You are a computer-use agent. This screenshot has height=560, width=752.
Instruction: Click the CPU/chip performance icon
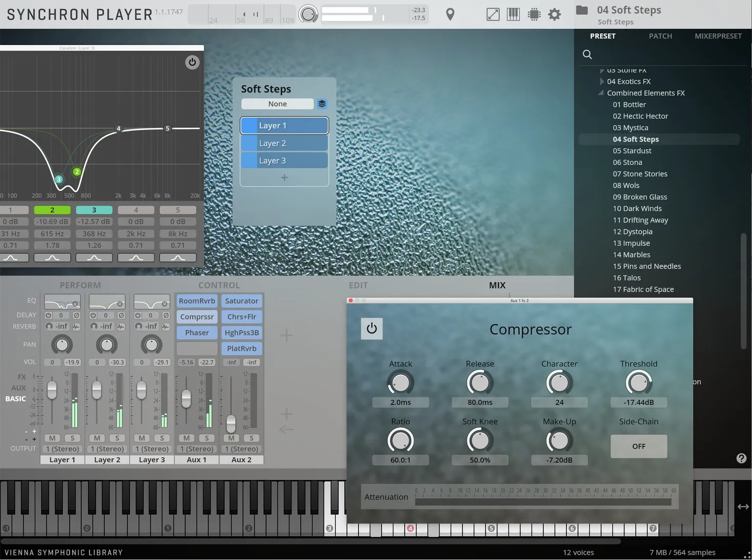point(534,14)
